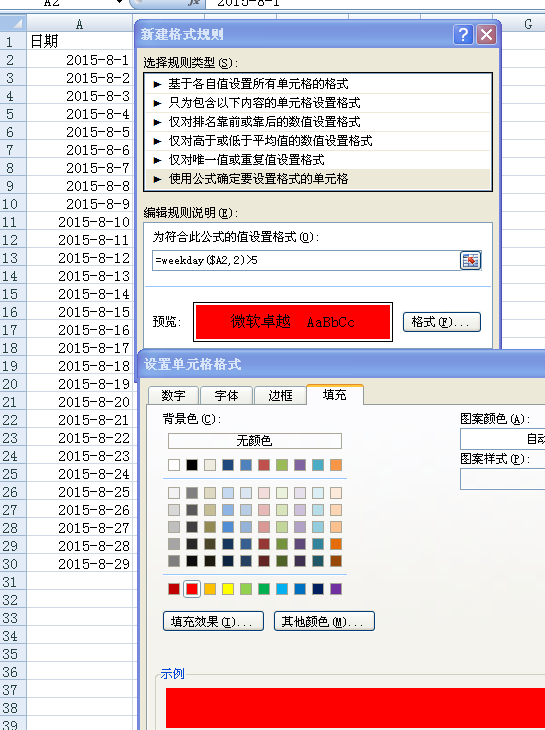Pick the orange-gold standard color swatch
Image resolution: width=545 pixels, height=730 pixels.
[210, 589]
